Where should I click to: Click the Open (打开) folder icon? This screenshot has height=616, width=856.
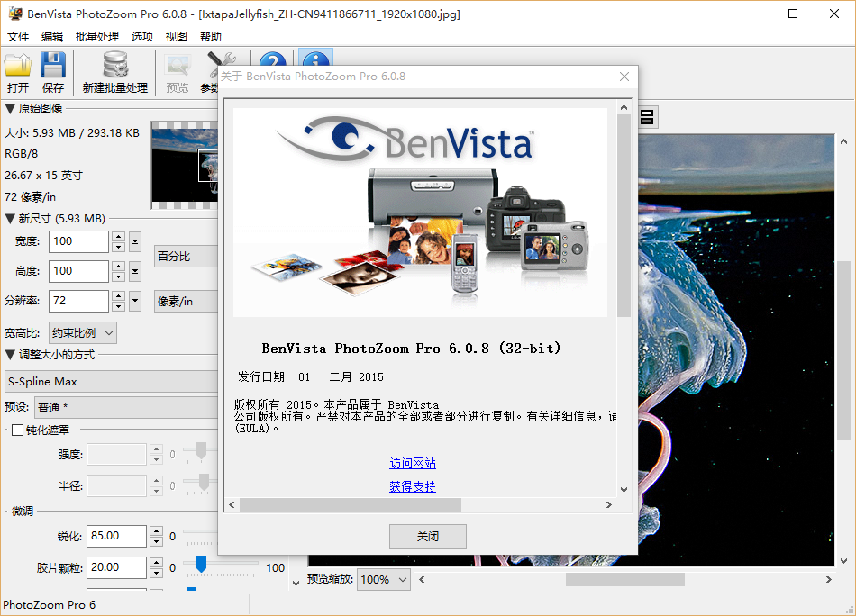point(18,67)
